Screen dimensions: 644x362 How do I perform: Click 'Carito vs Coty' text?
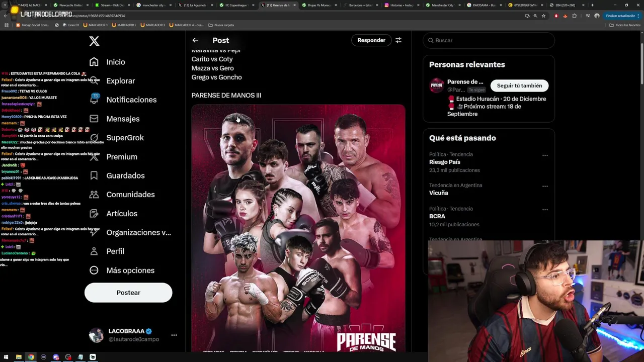212,59
